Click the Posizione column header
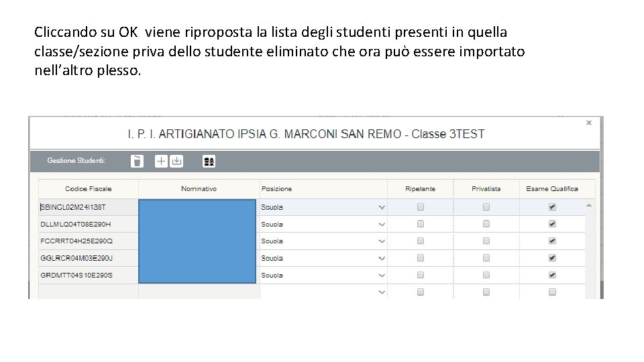This screenshot has width=644, height=362. coord(277,189)
